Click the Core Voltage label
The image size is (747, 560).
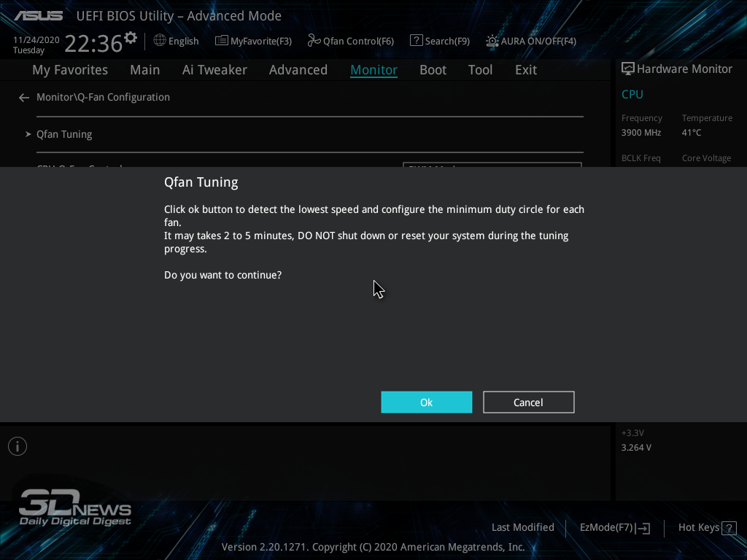point(706,158)
